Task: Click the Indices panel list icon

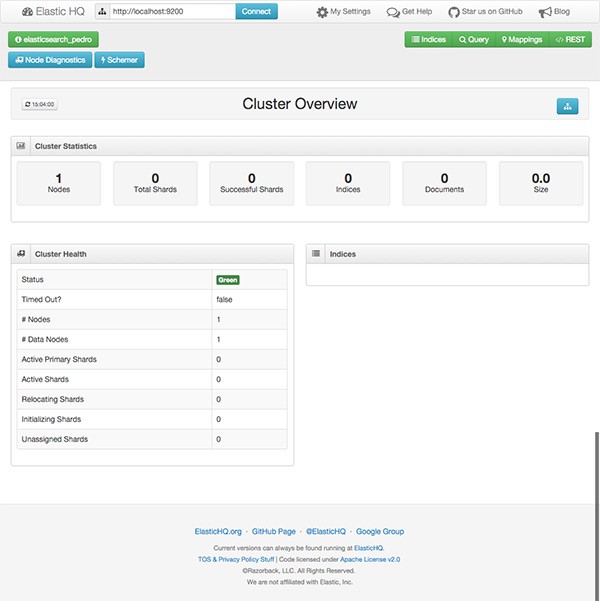Action: (316, 253)
